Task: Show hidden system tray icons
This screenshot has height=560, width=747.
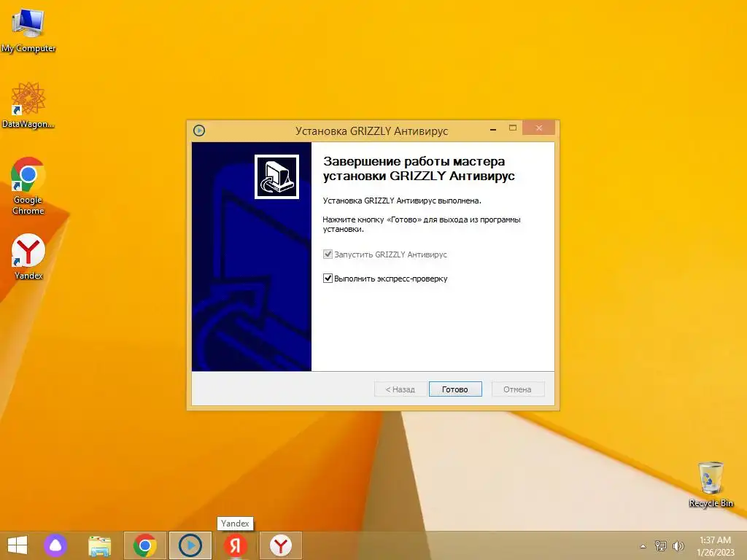Action: point(643,546)
